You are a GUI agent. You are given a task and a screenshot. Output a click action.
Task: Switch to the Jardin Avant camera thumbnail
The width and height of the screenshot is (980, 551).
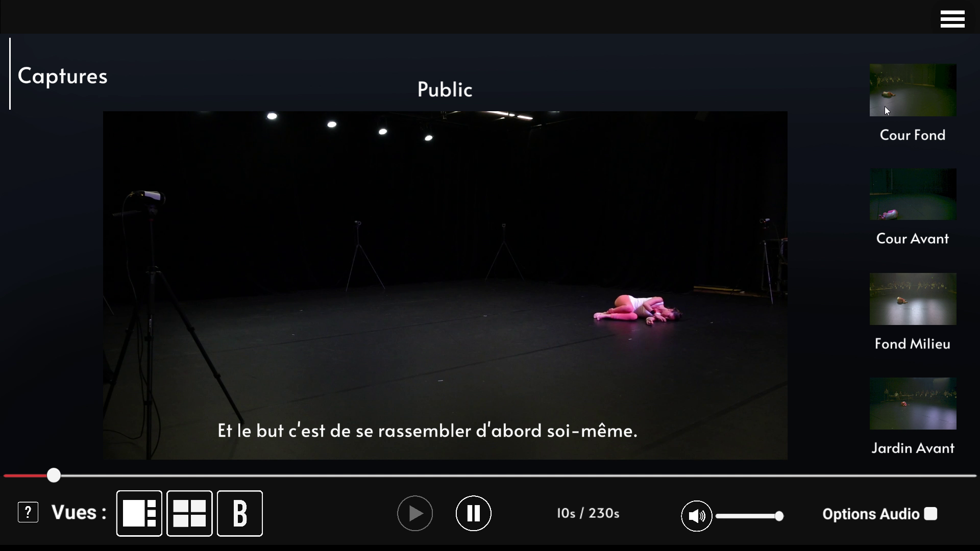[913, 404]
